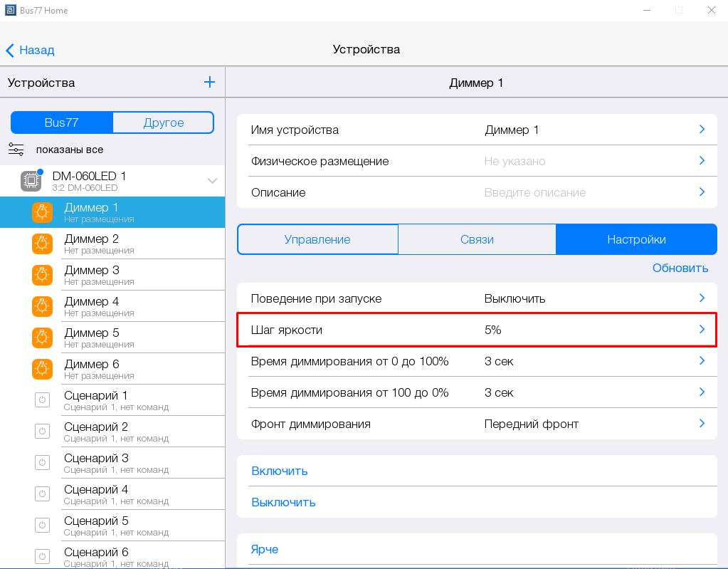Click the Диммер 2 bulb icon
Image resolution: width=728 pixels, height=569 pixels.
coord(42,244)
